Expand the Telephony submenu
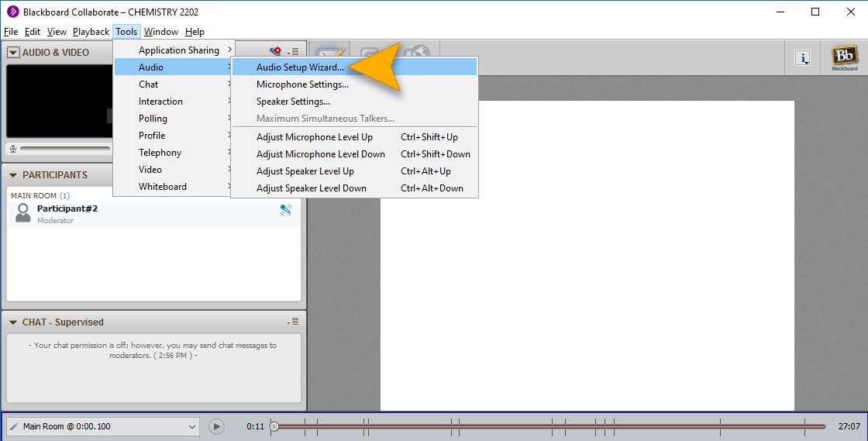The width and height of the screenshot is (868, 441). click(174, 153)
